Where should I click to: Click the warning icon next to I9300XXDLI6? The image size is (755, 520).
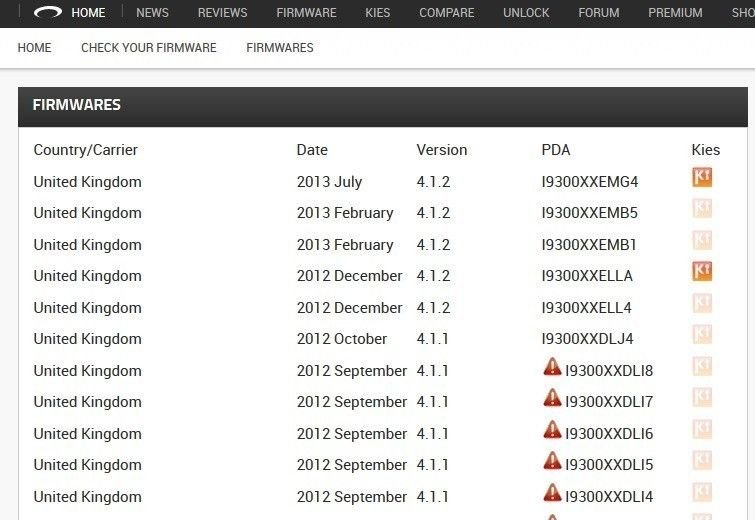point(552,429)
